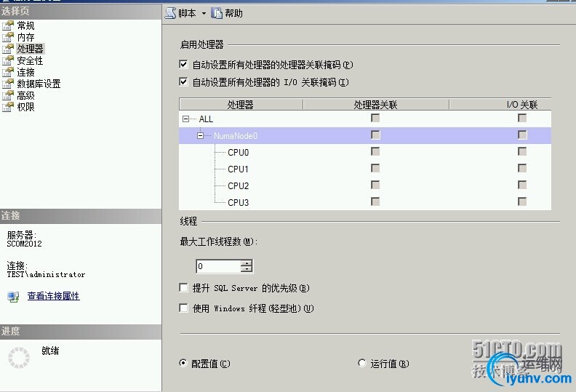Click the 连接 page icon

(8, 72)
